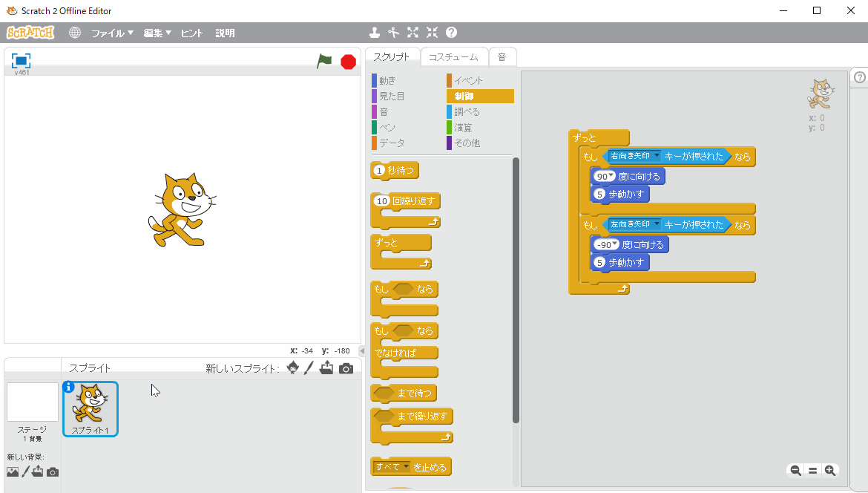Click the green flag to run
The width and height of the screenshot is (868, 493).
pos(324,61)
